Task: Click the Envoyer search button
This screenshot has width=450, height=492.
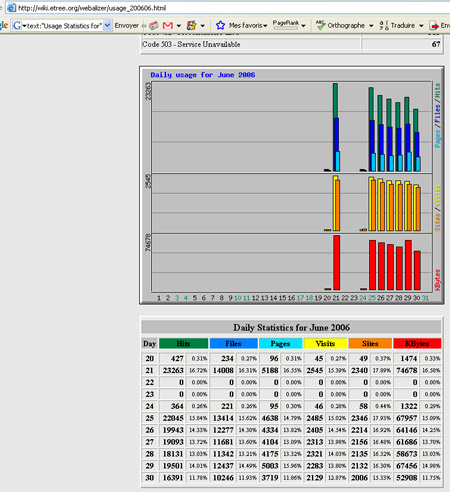Action: [126, 25]
